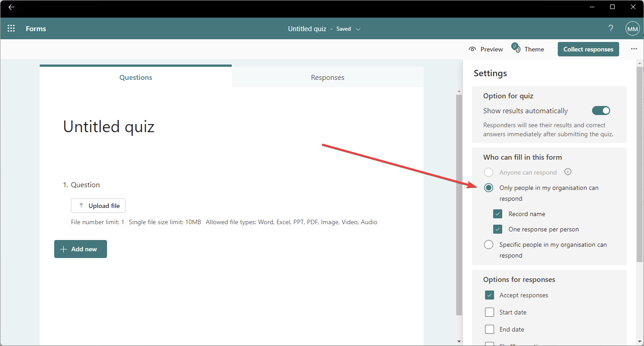
Task: Toggle Show results automatically switch
Action: [x=601, y=111]
